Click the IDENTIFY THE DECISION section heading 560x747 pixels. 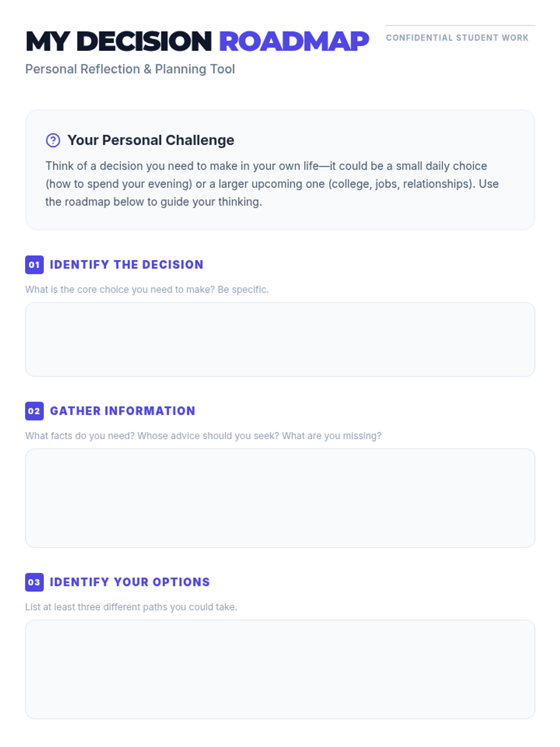(126, 265)
